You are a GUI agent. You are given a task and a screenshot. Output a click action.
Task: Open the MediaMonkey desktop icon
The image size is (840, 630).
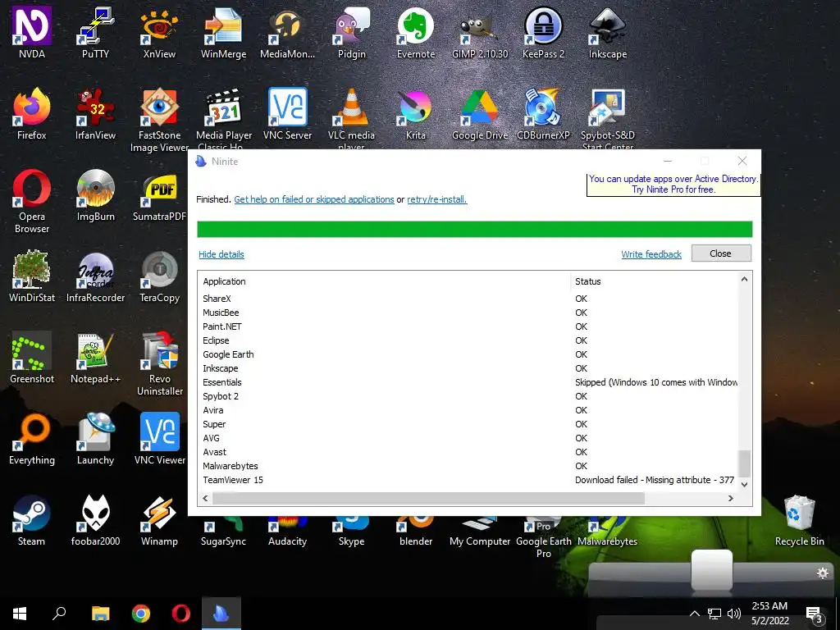287,32
